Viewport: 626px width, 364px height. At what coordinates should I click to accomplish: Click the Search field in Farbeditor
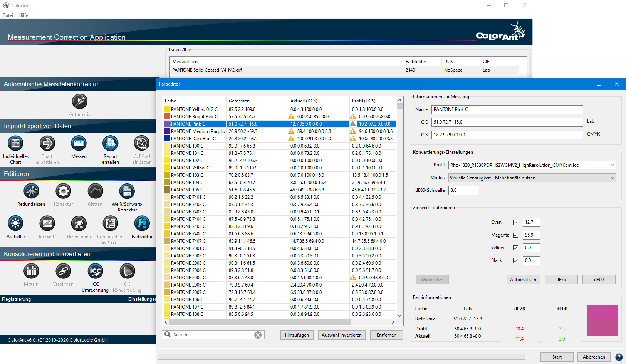[x=212, y=335]
